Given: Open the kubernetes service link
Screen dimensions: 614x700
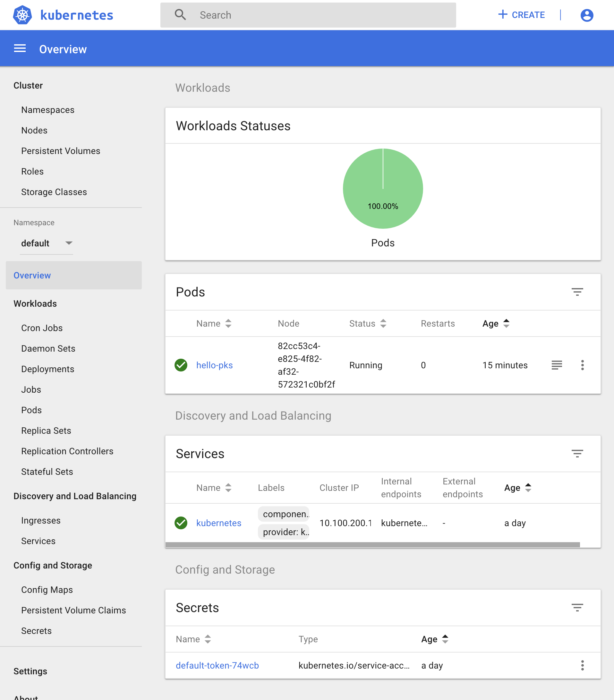Looking at the screenshot, I should [x=219, y=523].
